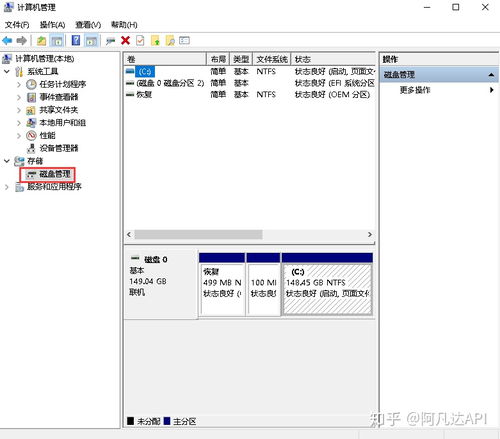500x439 pixels.
Task: Click the show/hide console tree icon
Action: [x=57, y=41]
